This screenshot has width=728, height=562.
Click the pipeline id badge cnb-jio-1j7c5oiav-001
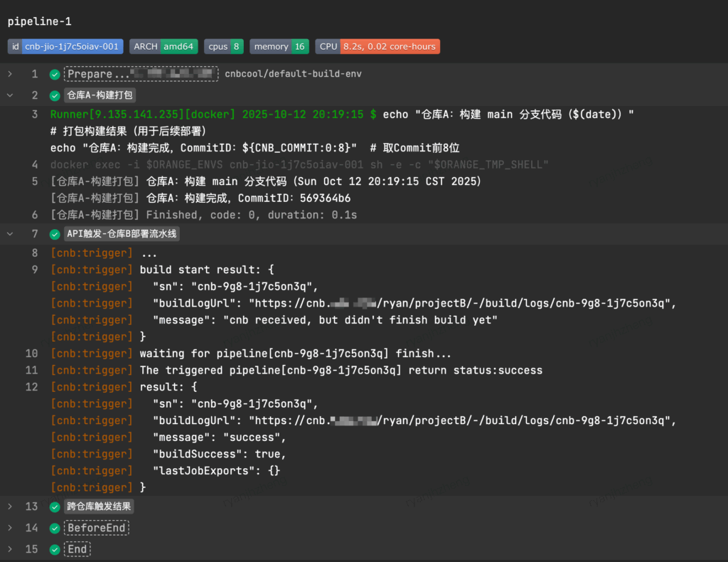(65, 46)
